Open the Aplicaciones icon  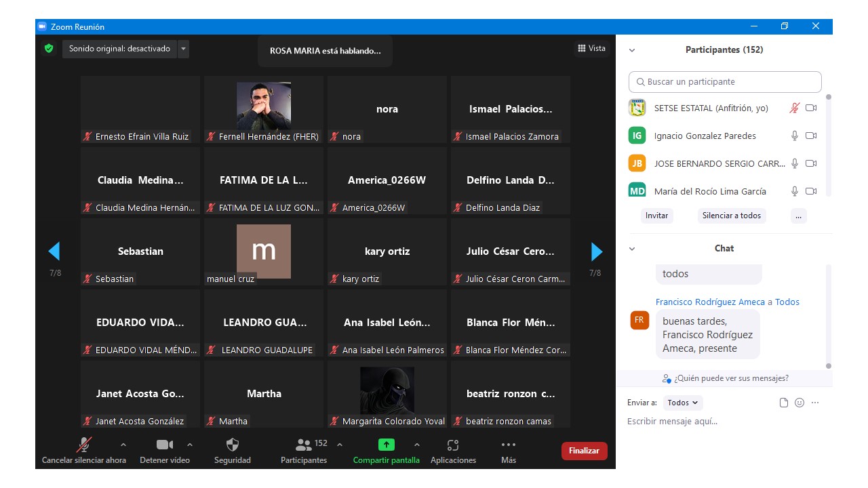pos(453,445)
